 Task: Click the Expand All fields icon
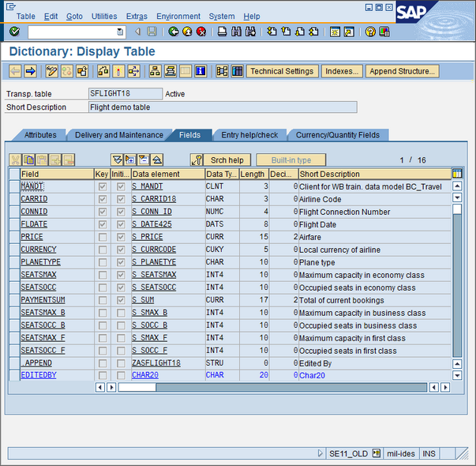[x=117, y=160]
